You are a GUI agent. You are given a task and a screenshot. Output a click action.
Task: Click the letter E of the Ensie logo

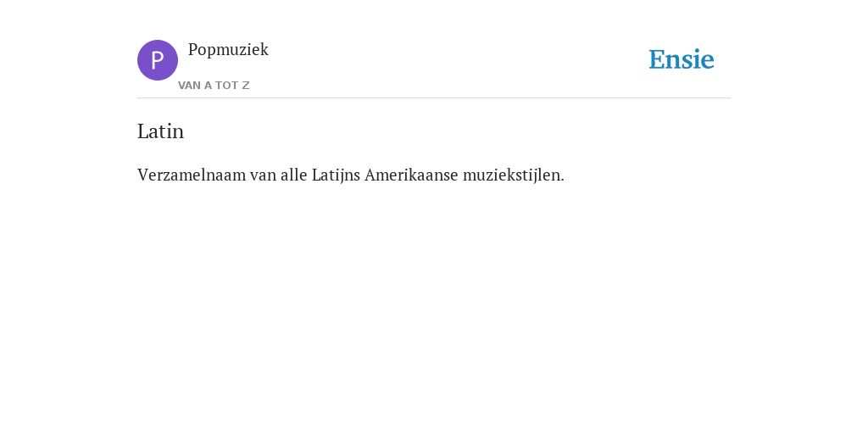coord(657,59)
